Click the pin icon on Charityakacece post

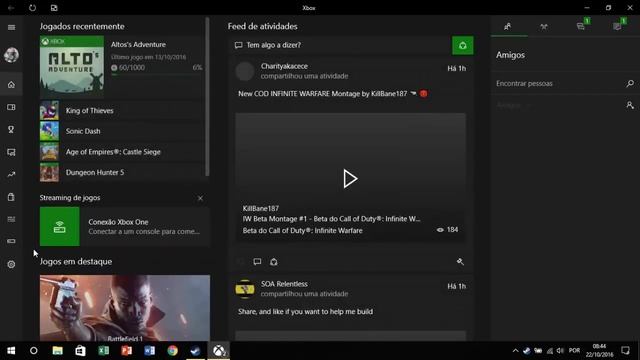460,262
